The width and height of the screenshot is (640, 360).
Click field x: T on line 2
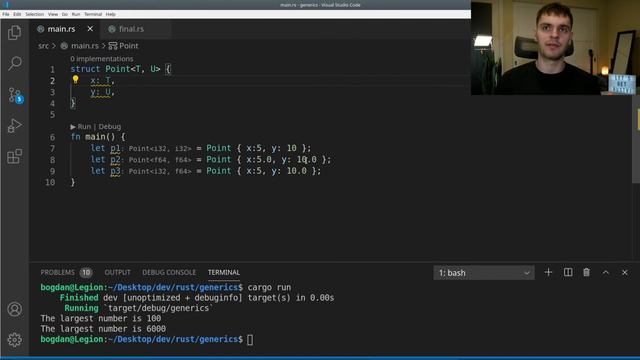pyautogui.click(x=102, y=80)
